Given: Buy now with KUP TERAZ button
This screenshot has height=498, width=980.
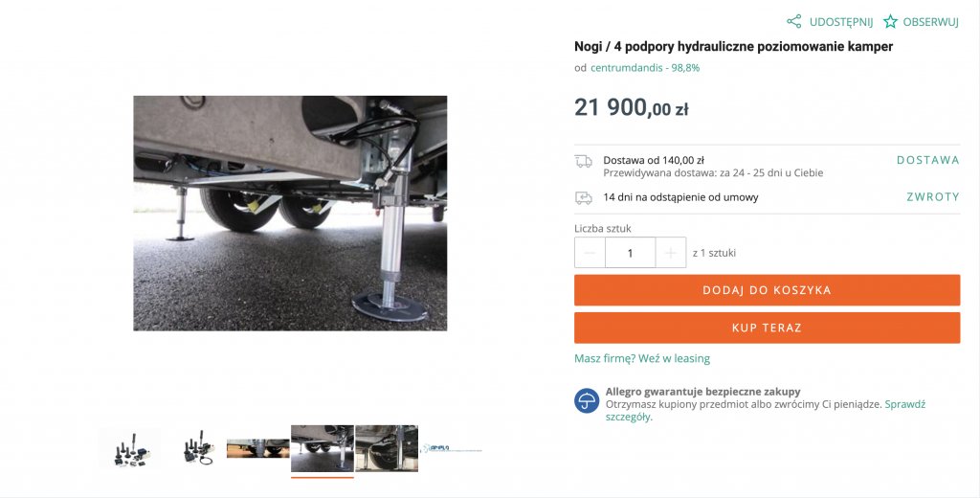Looking at the screenshot, I should coord(767,328).
